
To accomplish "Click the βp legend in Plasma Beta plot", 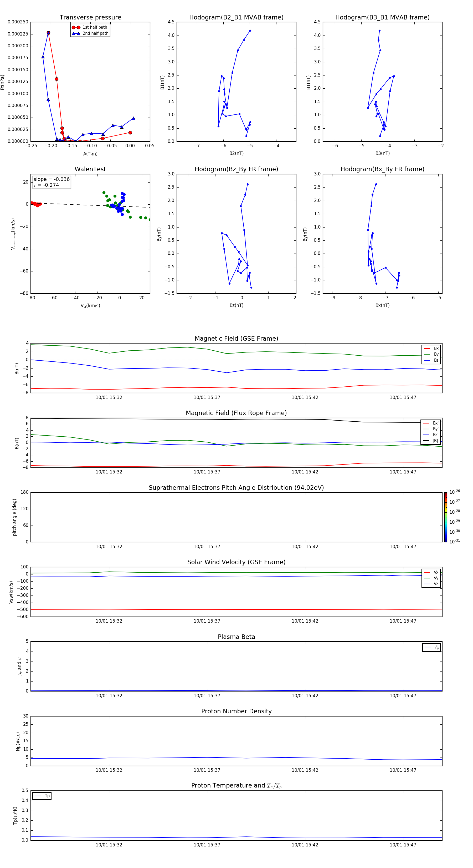I will 431,647.
